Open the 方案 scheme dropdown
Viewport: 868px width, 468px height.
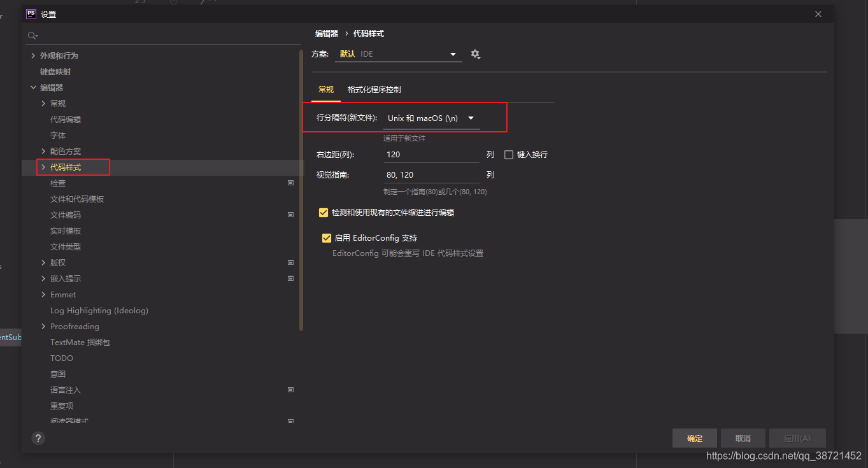pos(399,54)
